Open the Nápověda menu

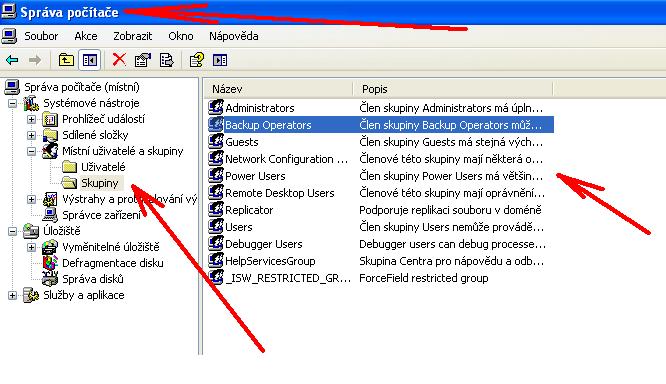click(234, 36)
